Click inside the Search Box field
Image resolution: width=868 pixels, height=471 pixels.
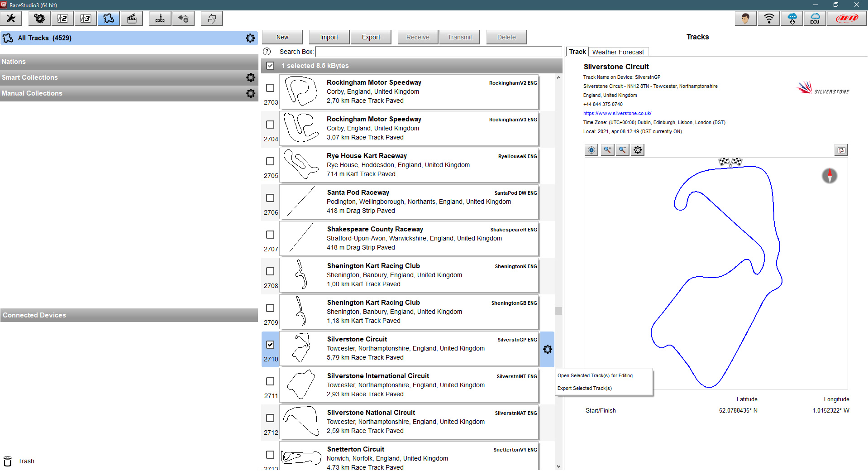click(438, 52)
